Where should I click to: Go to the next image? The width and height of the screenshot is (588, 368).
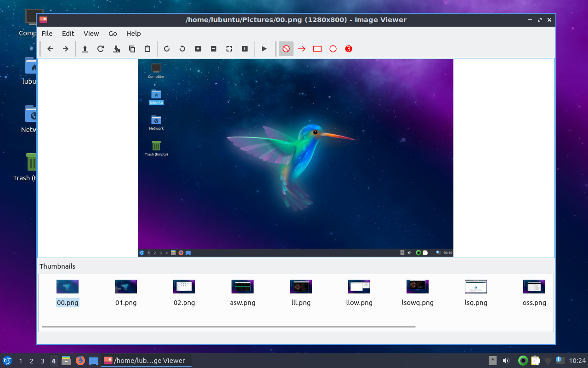[x=66, y=49]
